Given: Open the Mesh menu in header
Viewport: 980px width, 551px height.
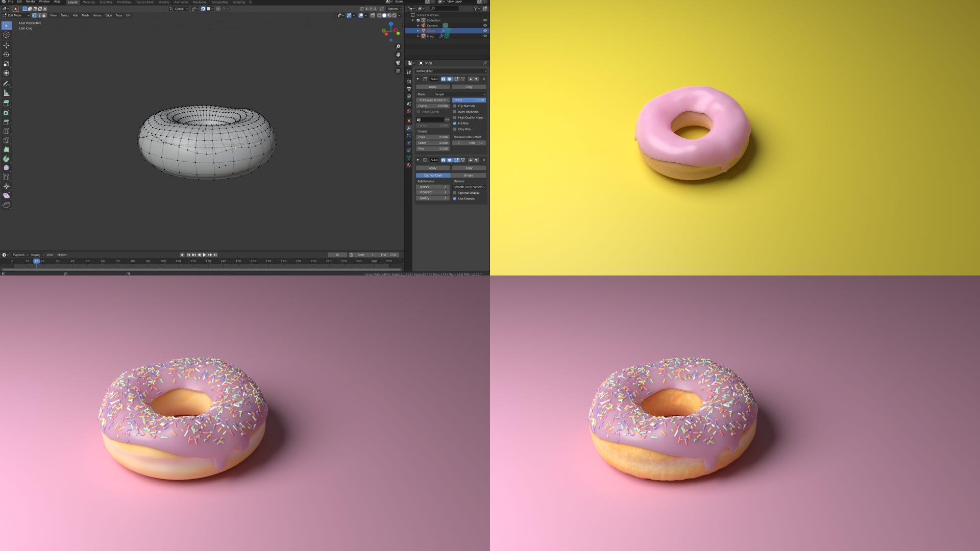Looking at the screenshot, I should (85, 15).
